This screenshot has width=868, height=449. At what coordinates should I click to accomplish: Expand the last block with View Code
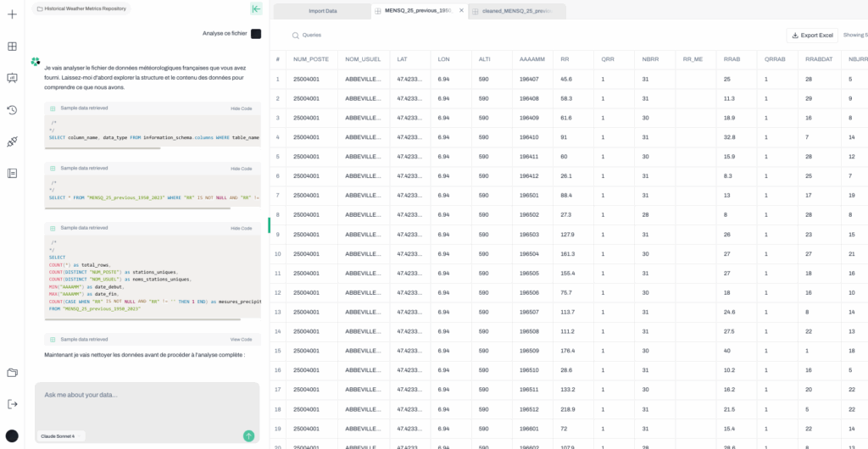click(241, 339)
